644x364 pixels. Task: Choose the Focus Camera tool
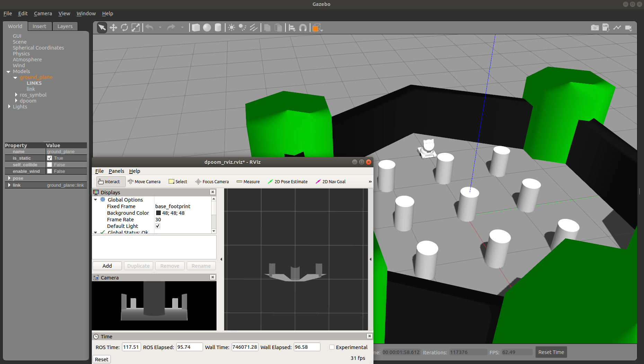pyautogui.click(x=212, y=182)
